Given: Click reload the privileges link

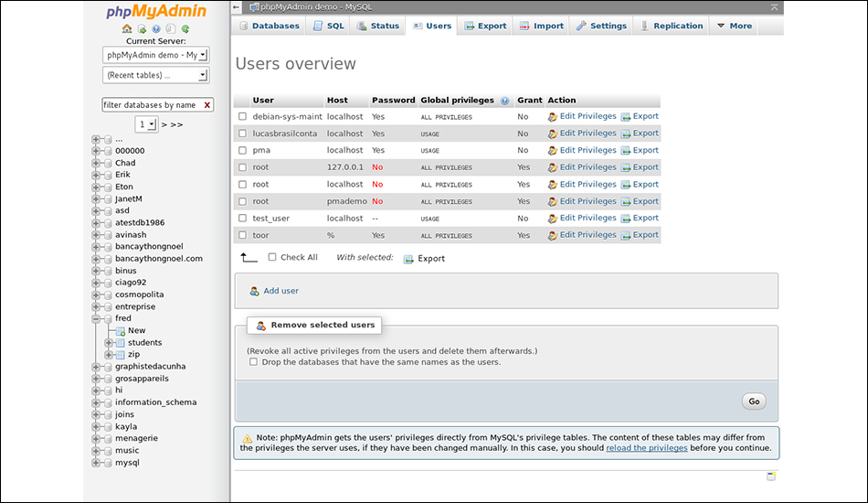Looking at the screenshot, I should click(647, 448).
